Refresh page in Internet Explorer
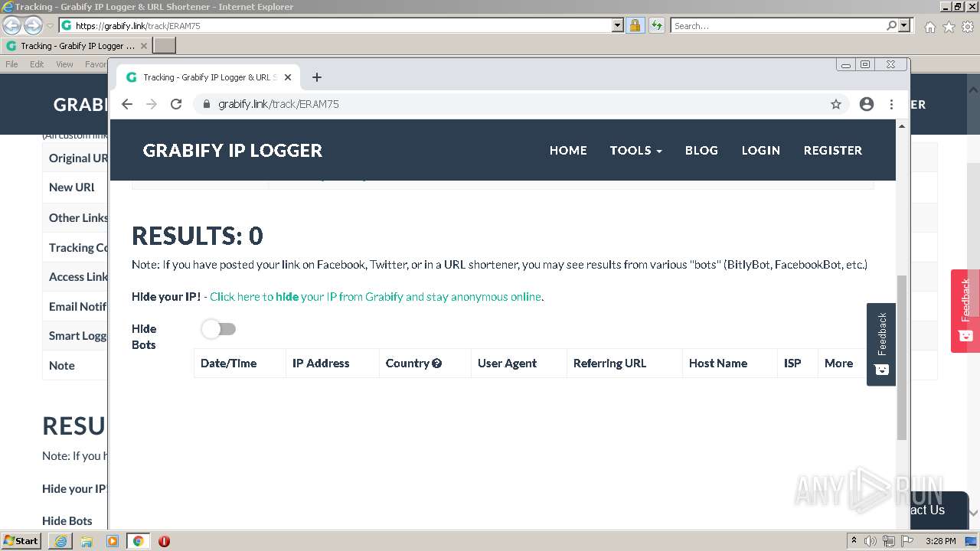980x551 pixels. [656, 25]
